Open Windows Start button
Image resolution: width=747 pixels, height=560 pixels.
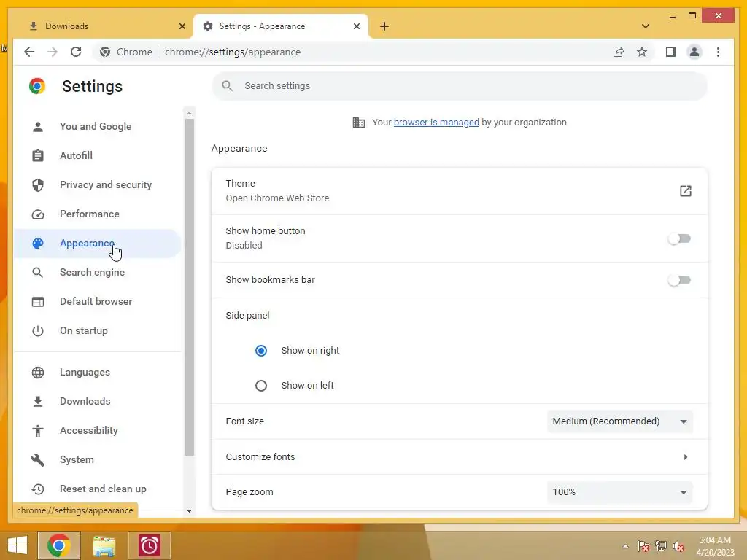point(18,545)
